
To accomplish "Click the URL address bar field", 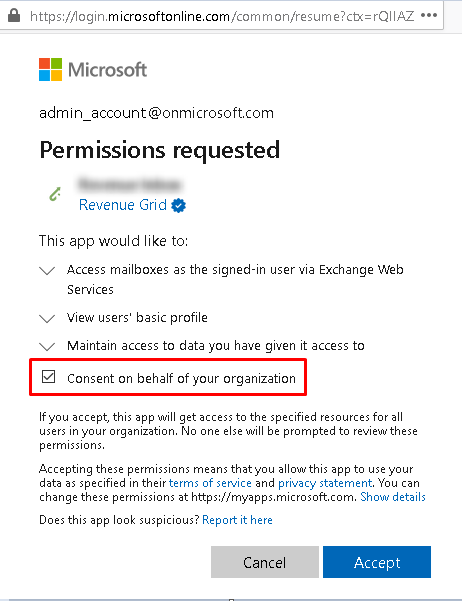I will tap(222, 16).
